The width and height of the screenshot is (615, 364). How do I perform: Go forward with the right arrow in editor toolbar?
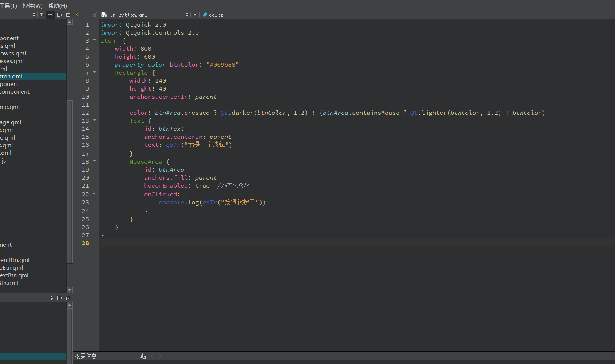(86, 15)
